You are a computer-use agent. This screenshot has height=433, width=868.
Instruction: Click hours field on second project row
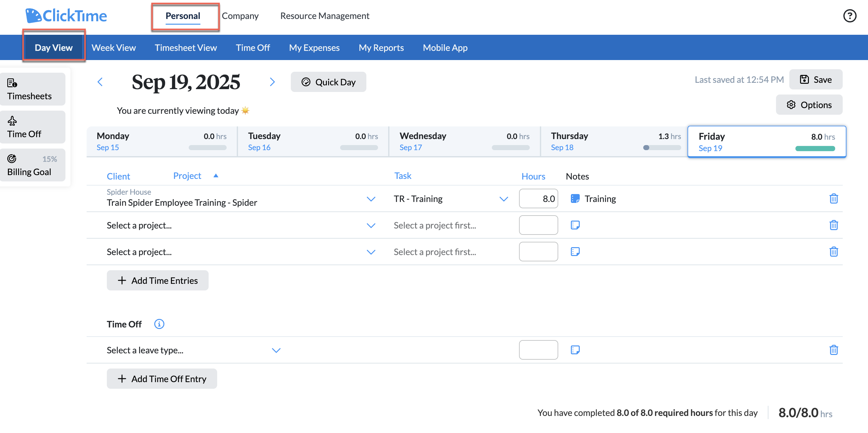pos(538,225)
